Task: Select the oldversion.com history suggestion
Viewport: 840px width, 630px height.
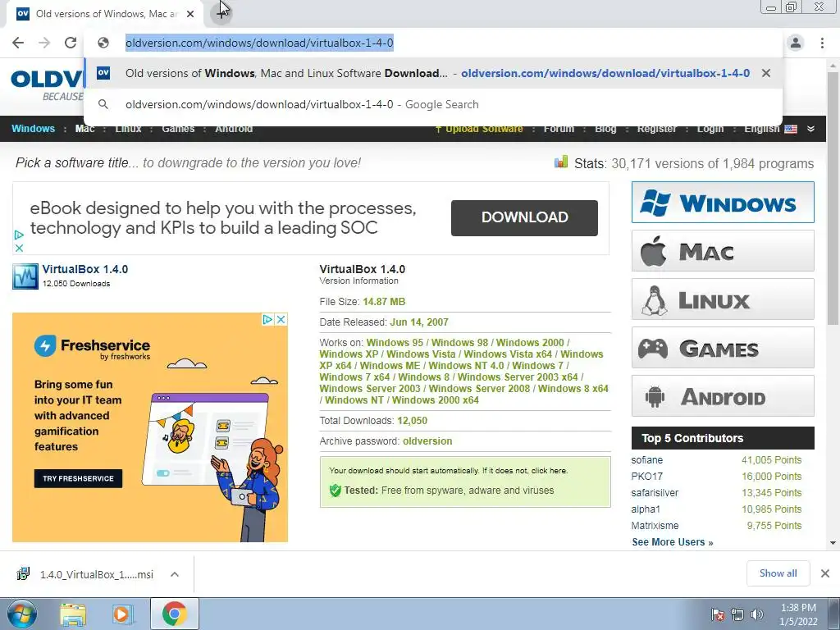Action: [x=433, y=73]
